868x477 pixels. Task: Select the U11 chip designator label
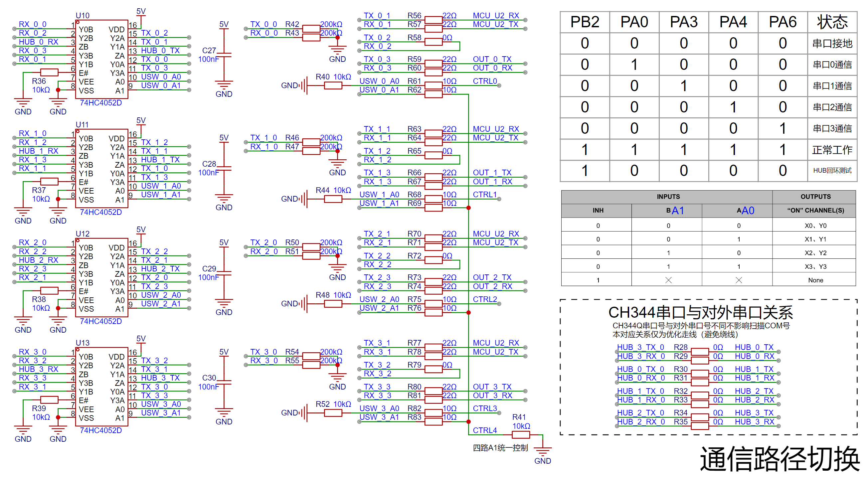pos(82,125)
